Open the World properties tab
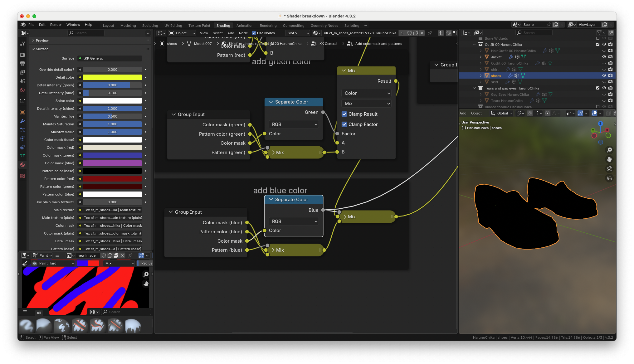The image size is (634, 364). point(22,90)
